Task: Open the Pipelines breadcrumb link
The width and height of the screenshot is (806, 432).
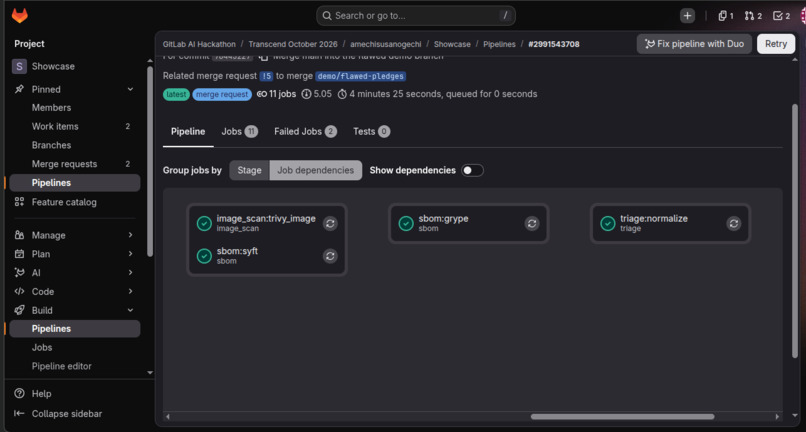Action: pyautogui.click(x=499, y=44)
